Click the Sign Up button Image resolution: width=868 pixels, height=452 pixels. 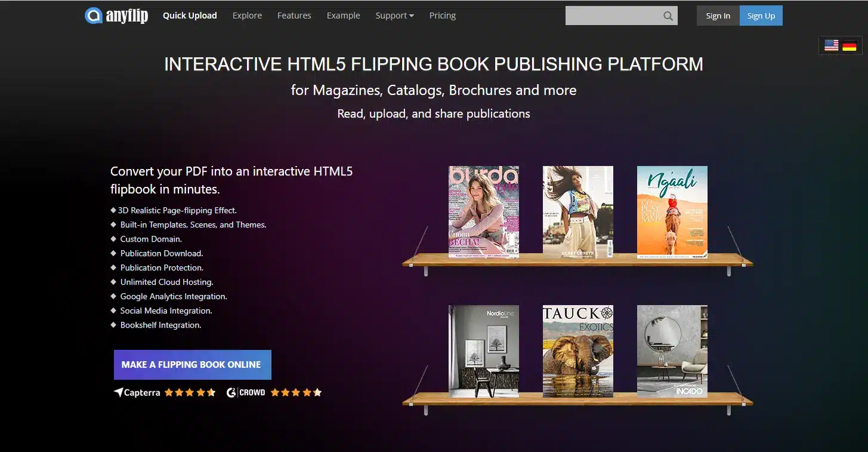(761, 16)
